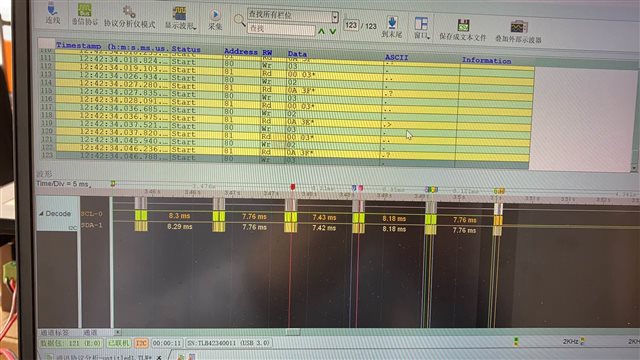Click the green find-previous up arrow
Image resolution: width=640 pixels, height=360 pixels.
pos(321,31)
